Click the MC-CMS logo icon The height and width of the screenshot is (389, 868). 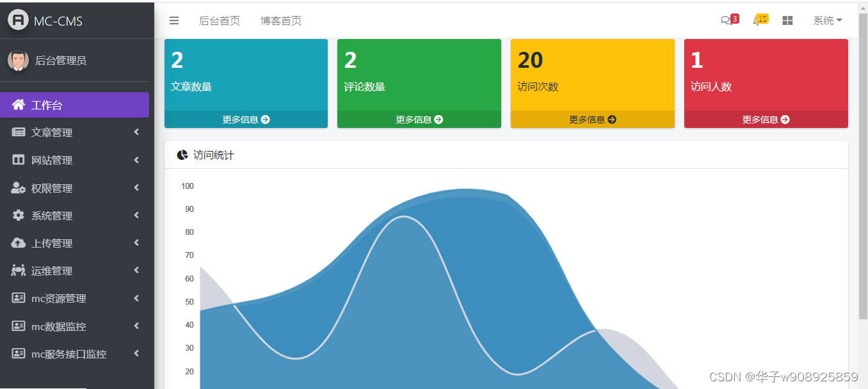click(18, 20)
